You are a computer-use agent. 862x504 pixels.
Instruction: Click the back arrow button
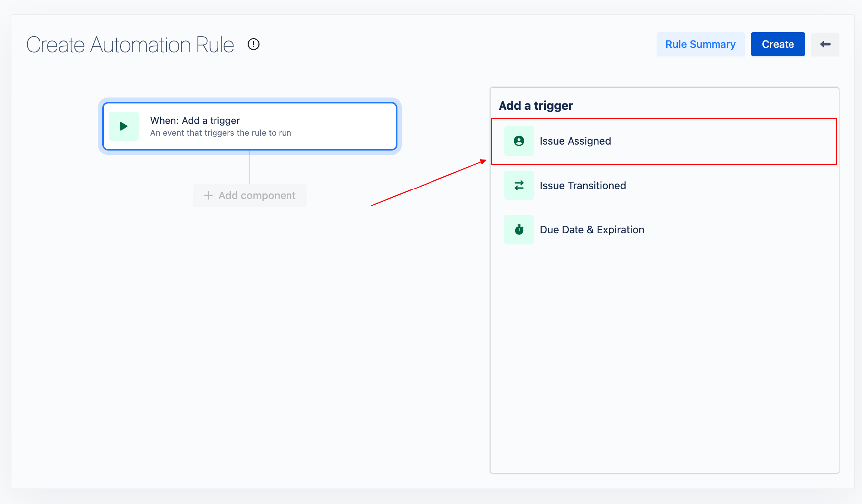point(825,44)
